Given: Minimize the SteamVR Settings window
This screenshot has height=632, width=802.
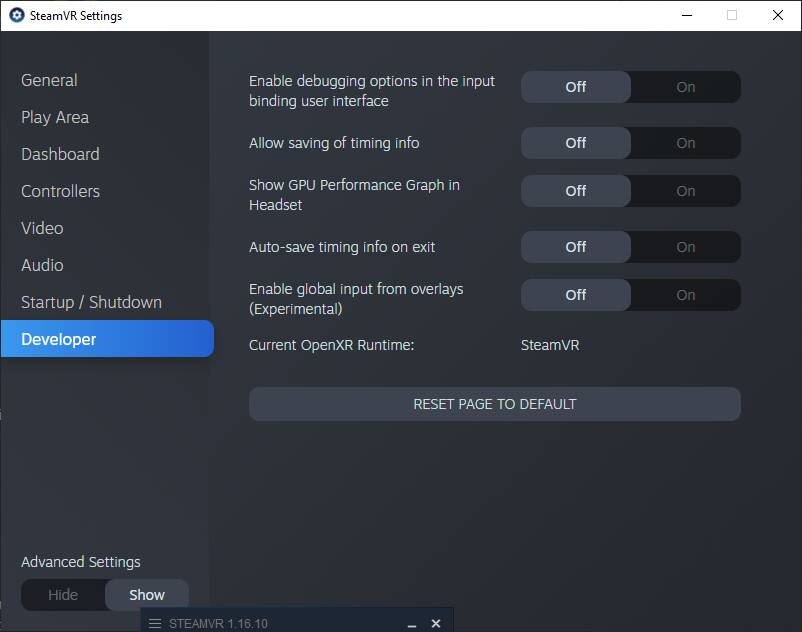Looking at the screenshot, I should click(687, 15).
